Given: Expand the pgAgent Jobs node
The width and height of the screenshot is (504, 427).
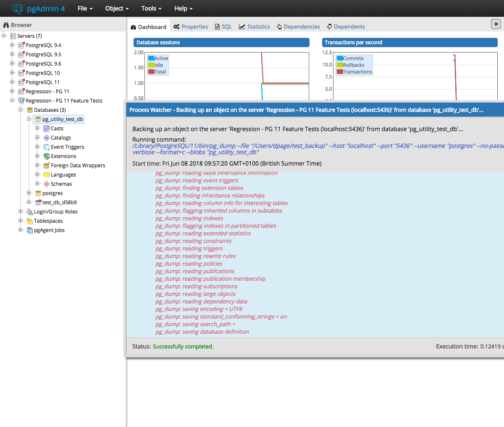Looking at the screenshot, I should point(21,230).
